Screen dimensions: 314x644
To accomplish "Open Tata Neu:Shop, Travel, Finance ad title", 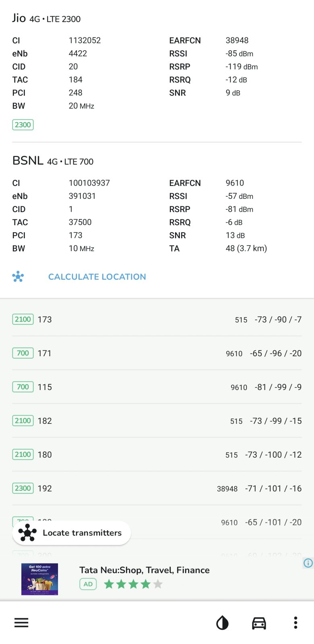I will [x=145, y=570].
